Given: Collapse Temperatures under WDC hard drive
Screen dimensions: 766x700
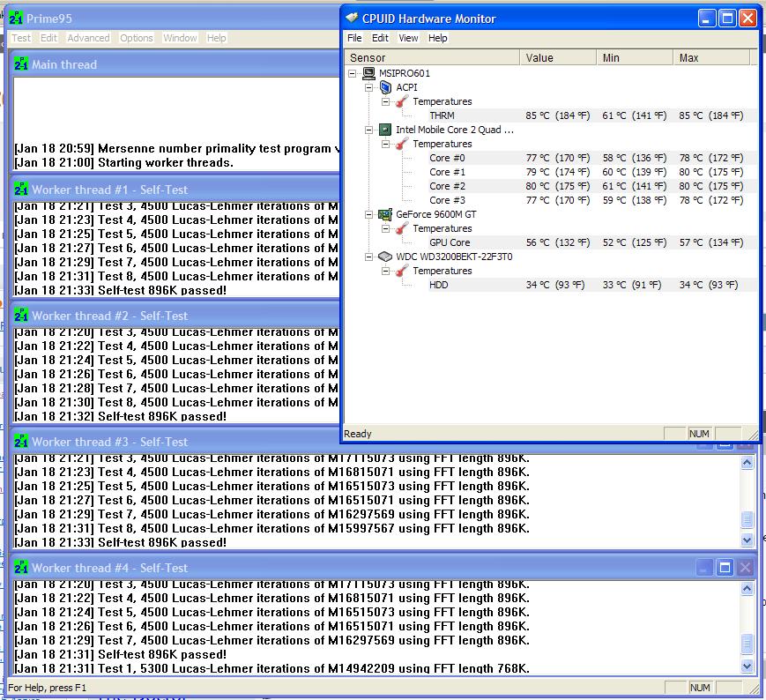Looking at the screenshot, I should click(385, 271).
